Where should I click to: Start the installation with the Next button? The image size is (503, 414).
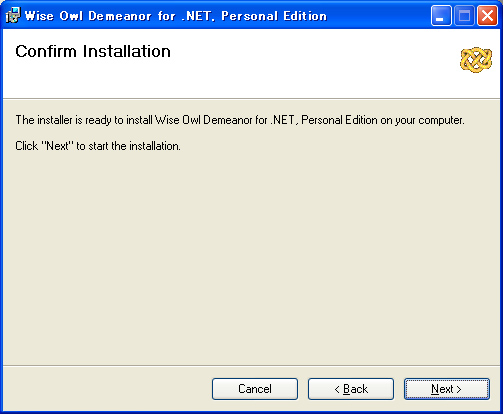click(x=447, y=389)
